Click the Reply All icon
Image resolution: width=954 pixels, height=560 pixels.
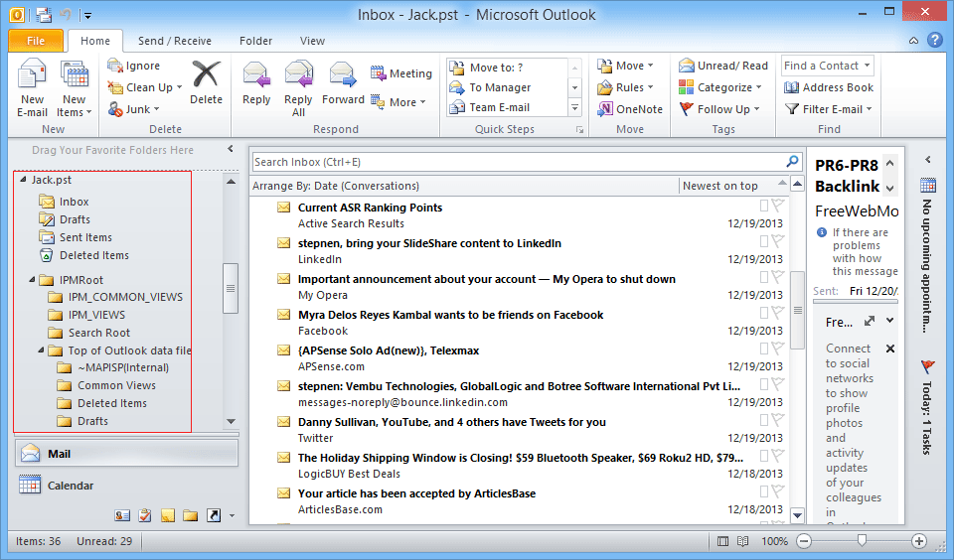click(x=298, y=74)
